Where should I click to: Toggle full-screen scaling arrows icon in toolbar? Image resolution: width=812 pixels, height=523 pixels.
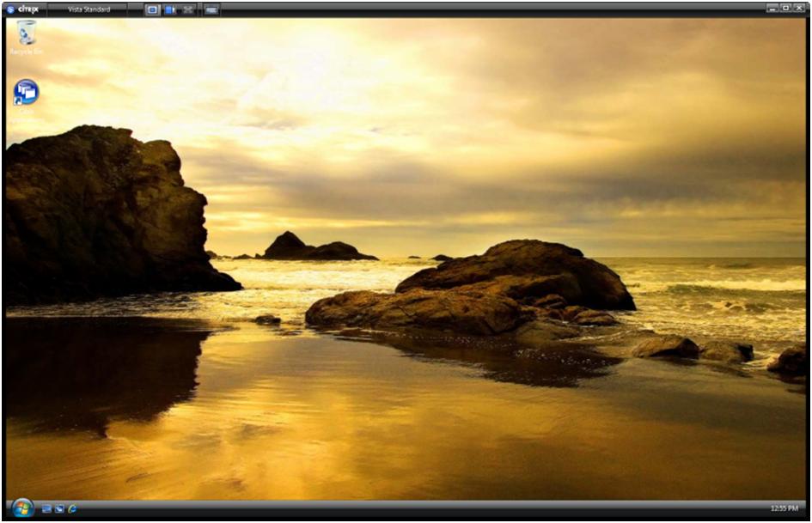[x=187, y=9]
